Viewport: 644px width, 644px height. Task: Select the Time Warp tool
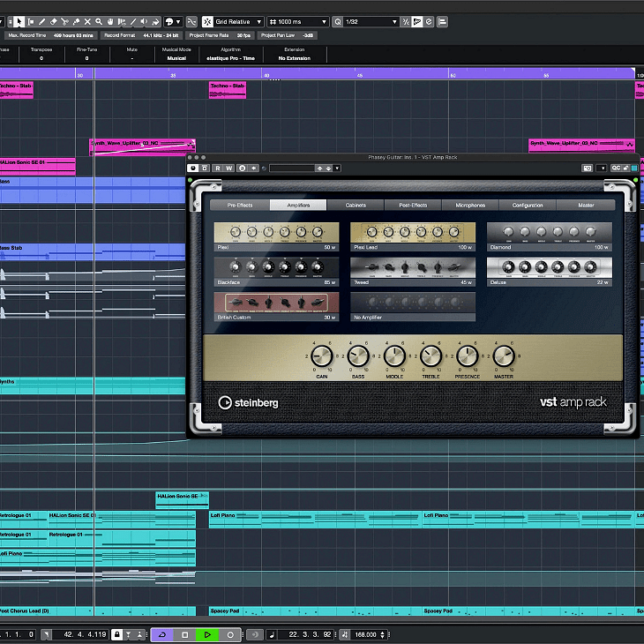[122, 22]
